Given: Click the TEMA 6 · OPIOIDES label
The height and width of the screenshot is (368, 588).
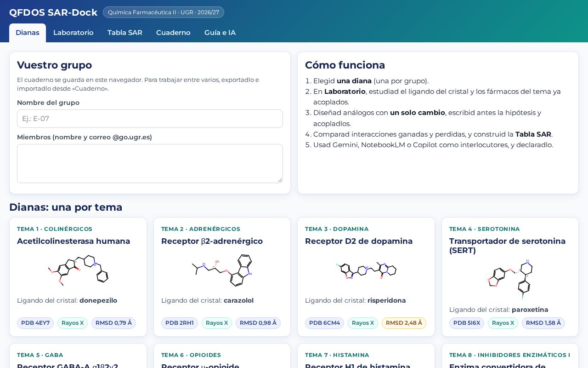Looking at the screenshot, I should pyautogui.click(x=191, y=355).
